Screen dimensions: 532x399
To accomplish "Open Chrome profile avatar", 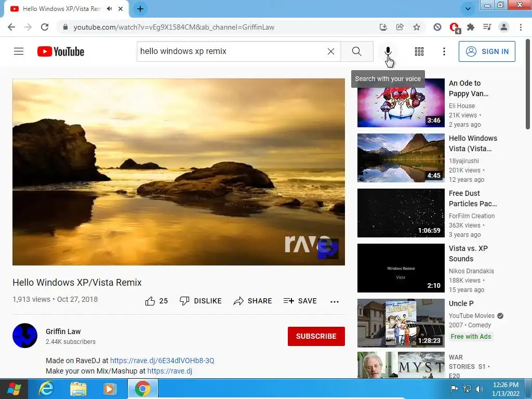I will pos(504,27).
